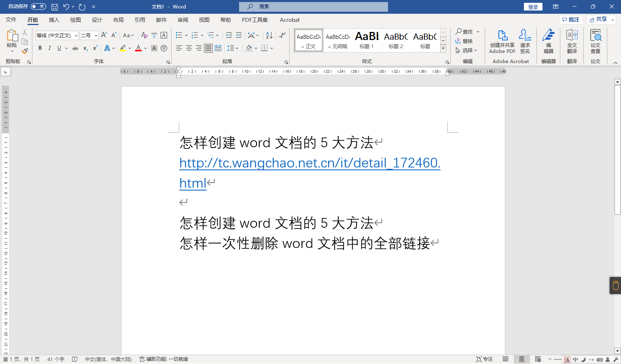Align text to the right
This screenshot has height=364, width=621.
coord(199,48)
